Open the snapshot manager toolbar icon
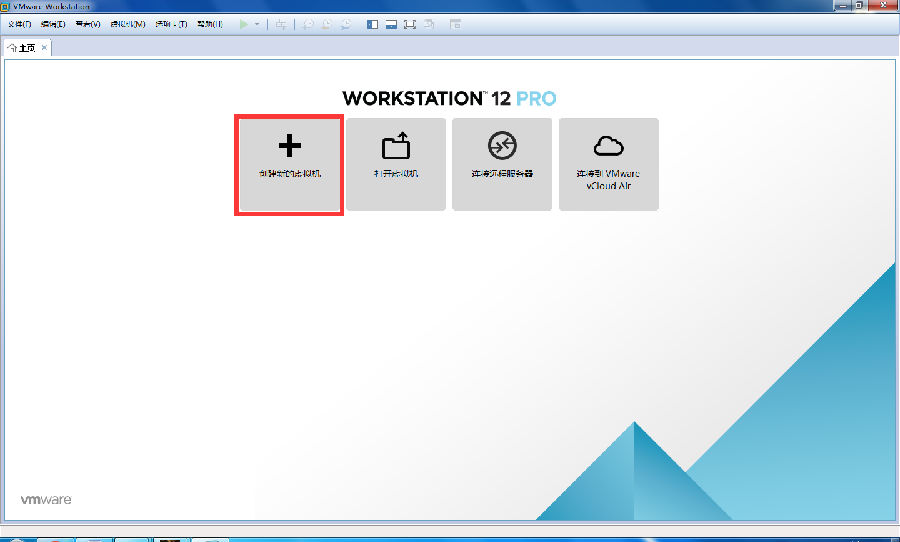The height and width of the screenshot is (542, 900). [346, 24]
